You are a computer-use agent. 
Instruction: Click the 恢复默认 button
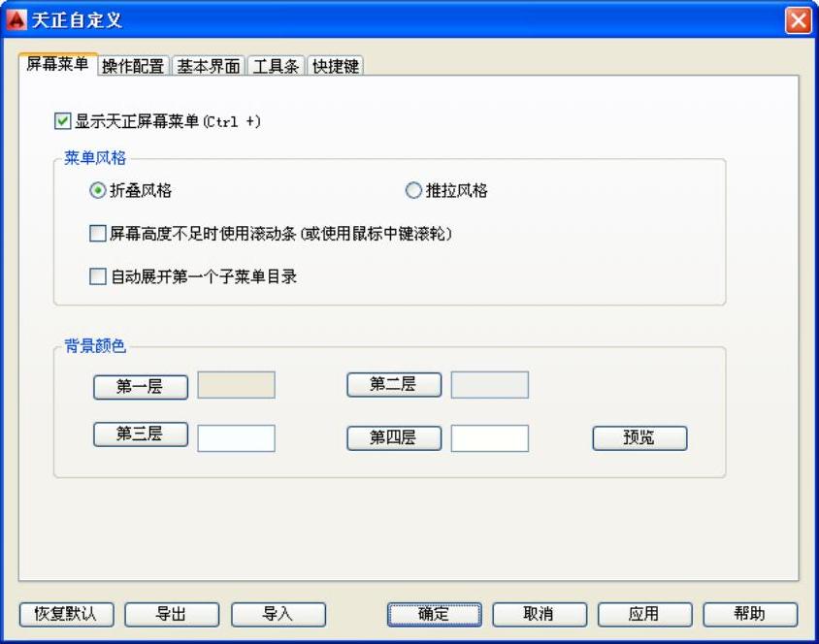click(x=66, y=614)
